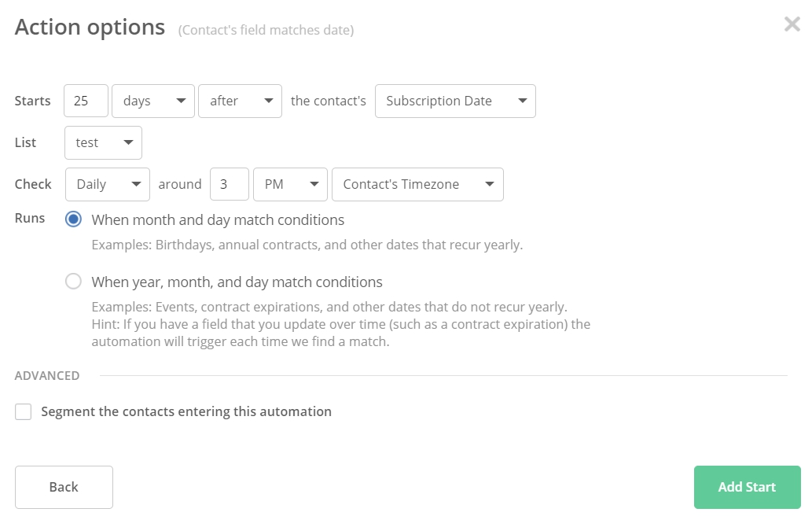The width and height of the screenshot is (812, 516).
Task: Select When year, month, and day match radio
Action: 74,282
